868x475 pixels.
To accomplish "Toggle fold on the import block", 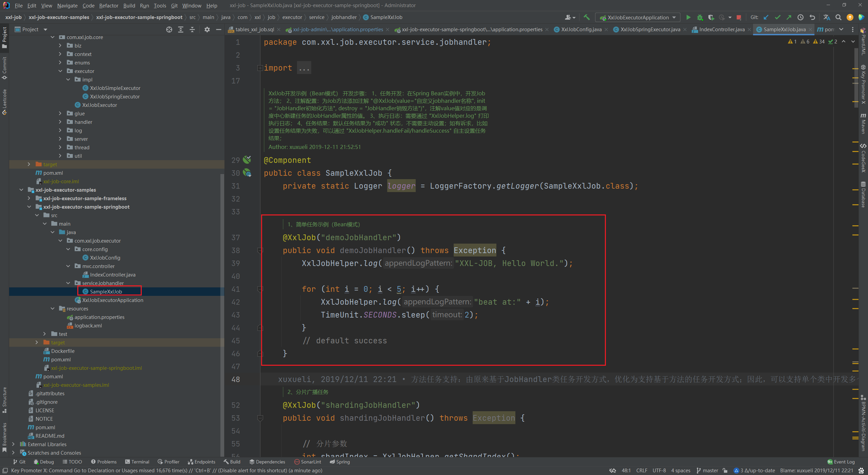I will click(260, 68).
